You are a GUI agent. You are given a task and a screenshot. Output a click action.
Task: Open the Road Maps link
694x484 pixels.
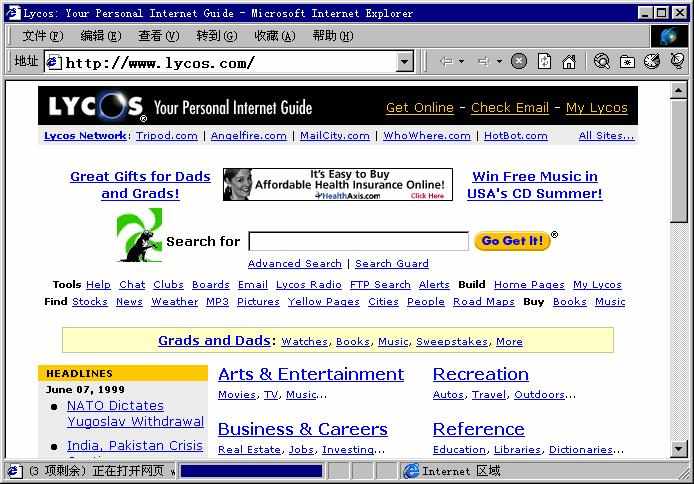pos(484,302)
